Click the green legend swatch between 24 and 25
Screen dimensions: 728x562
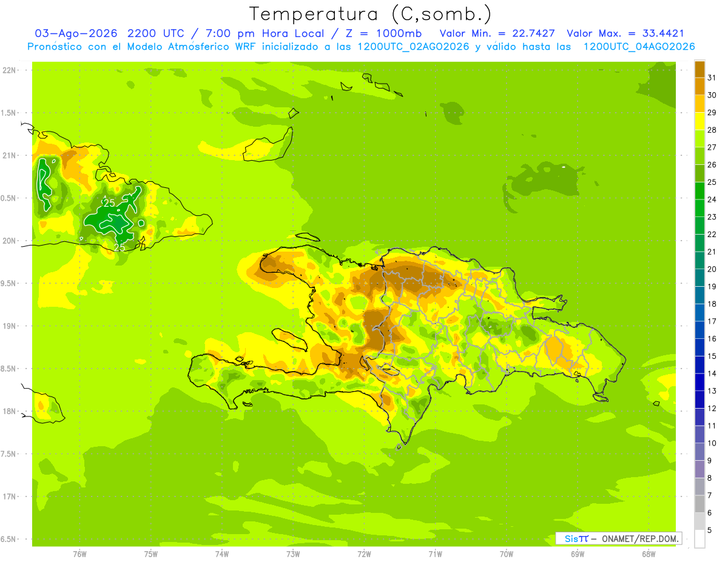[699, 191]
